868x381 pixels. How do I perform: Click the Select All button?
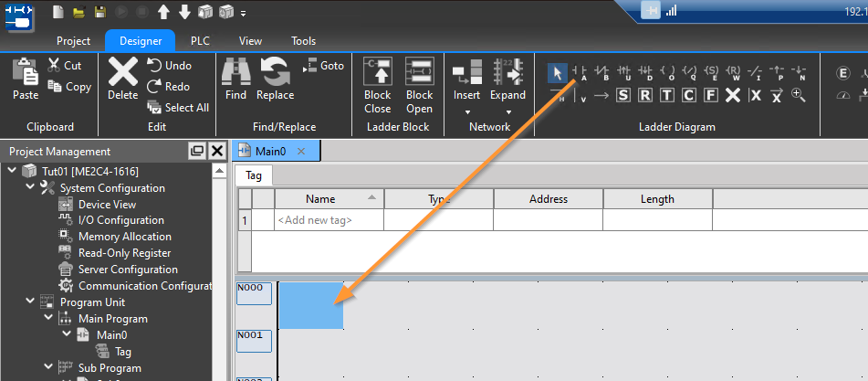tap(178, 108)
